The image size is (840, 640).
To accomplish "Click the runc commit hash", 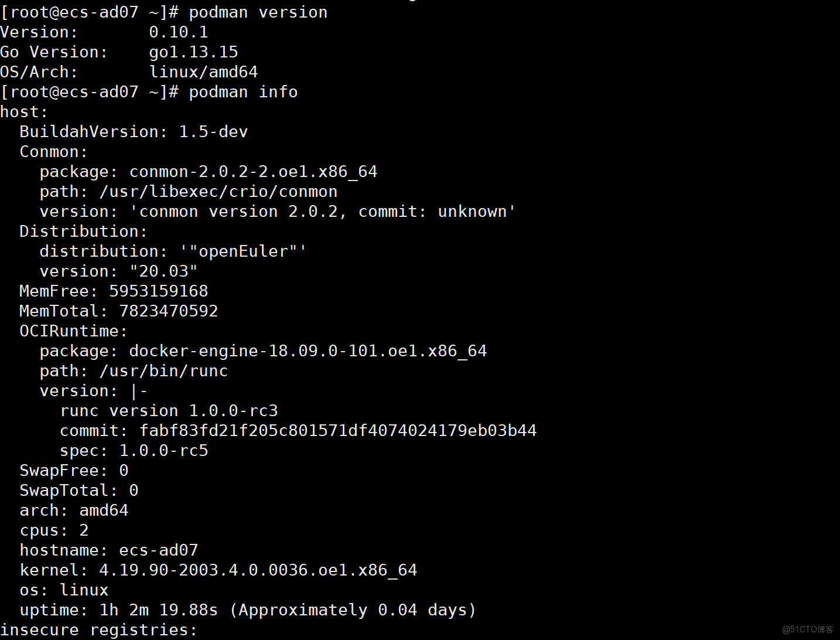I will [338, 431].
